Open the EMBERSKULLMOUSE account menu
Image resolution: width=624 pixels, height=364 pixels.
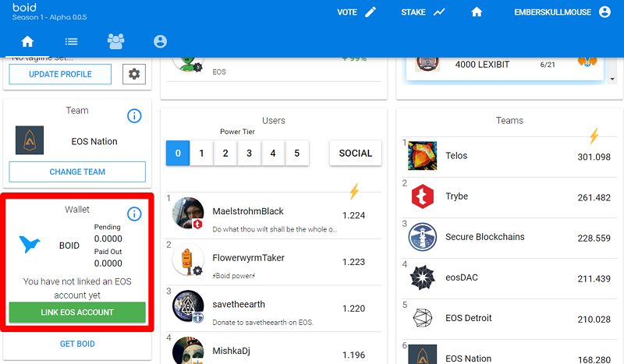pos(562,12)
